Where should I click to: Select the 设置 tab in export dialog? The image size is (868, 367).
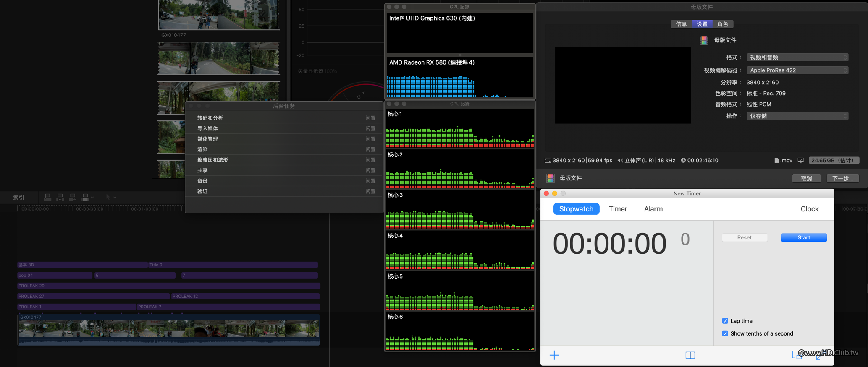point(702,24)
